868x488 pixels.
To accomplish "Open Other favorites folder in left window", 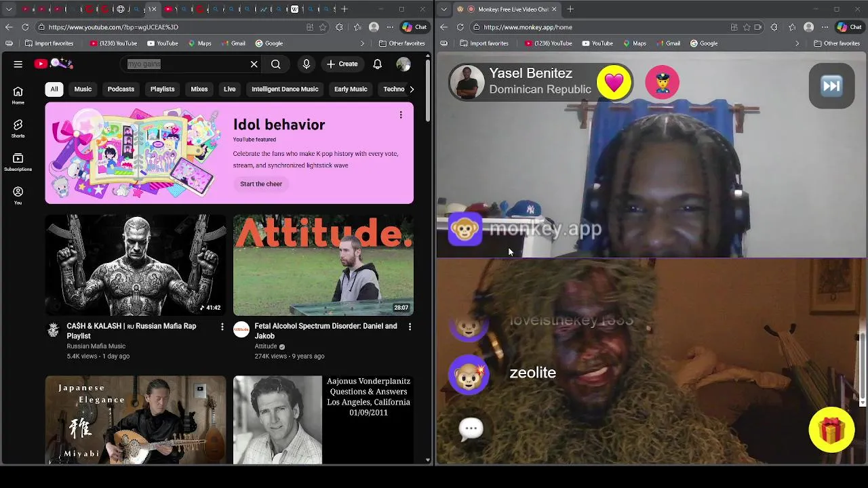I will click(401, 43).
